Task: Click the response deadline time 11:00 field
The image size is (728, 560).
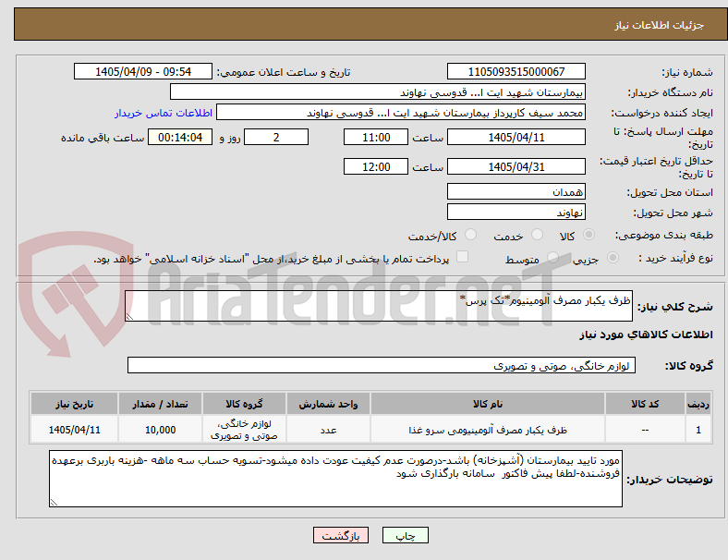Action: coord(376,138)
